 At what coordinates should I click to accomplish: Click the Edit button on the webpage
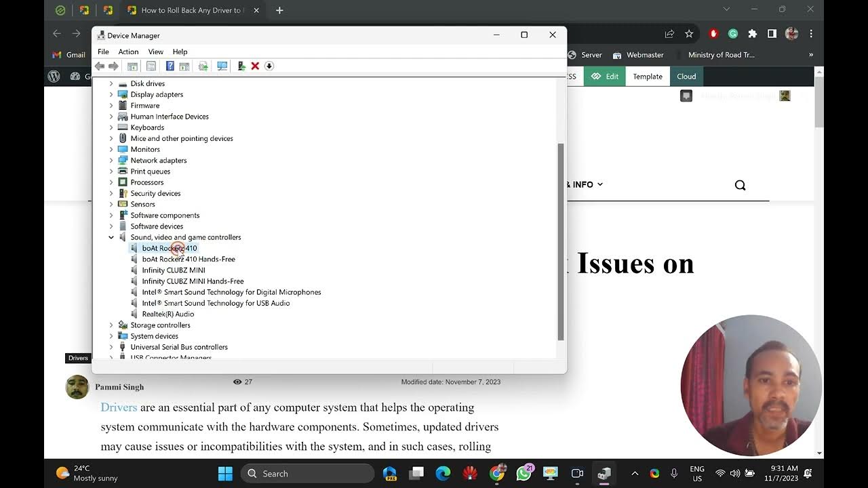605,77
